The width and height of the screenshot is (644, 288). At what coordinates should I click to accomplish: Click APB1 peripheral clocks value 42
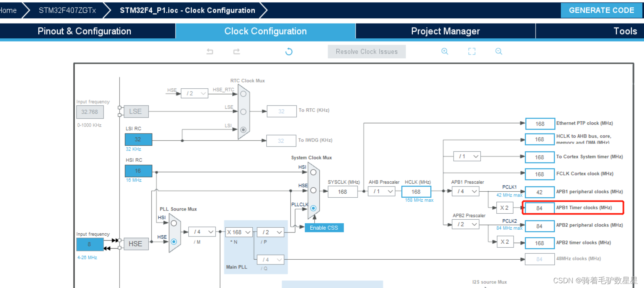(x=540, y=192)
